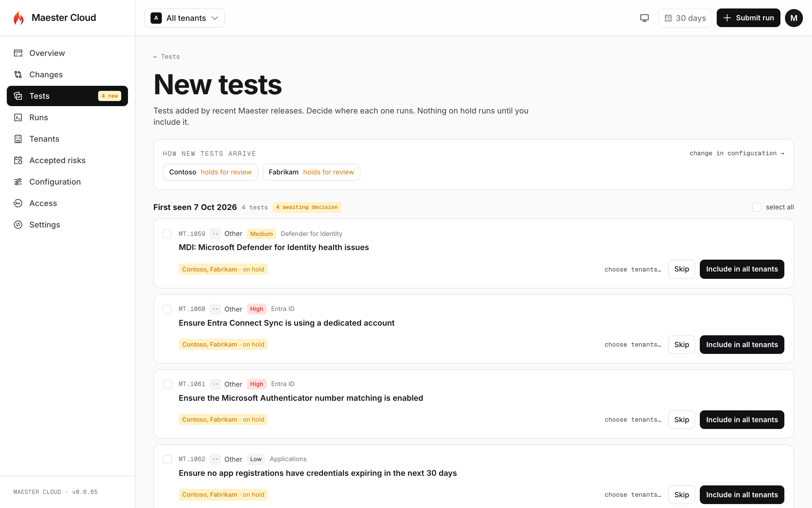Click the High severity tag on MT.1060

tap(257, 309)
